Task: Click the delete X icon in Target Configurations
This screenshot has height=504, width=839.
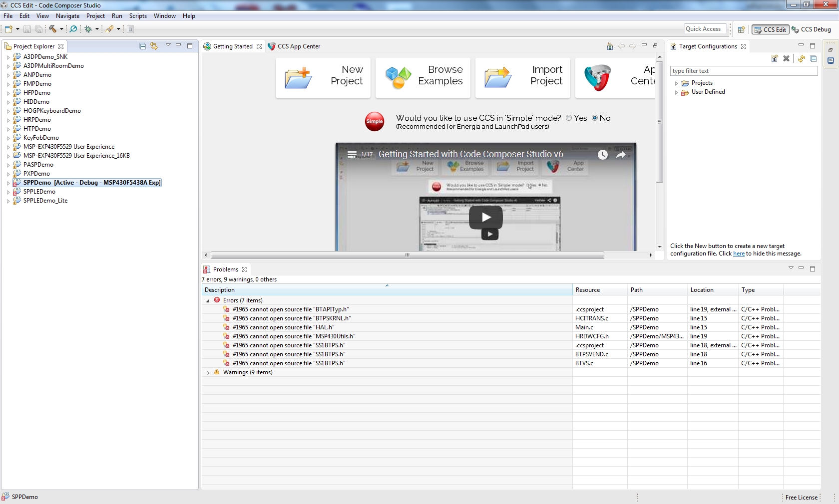Action: tap(786, 58)
